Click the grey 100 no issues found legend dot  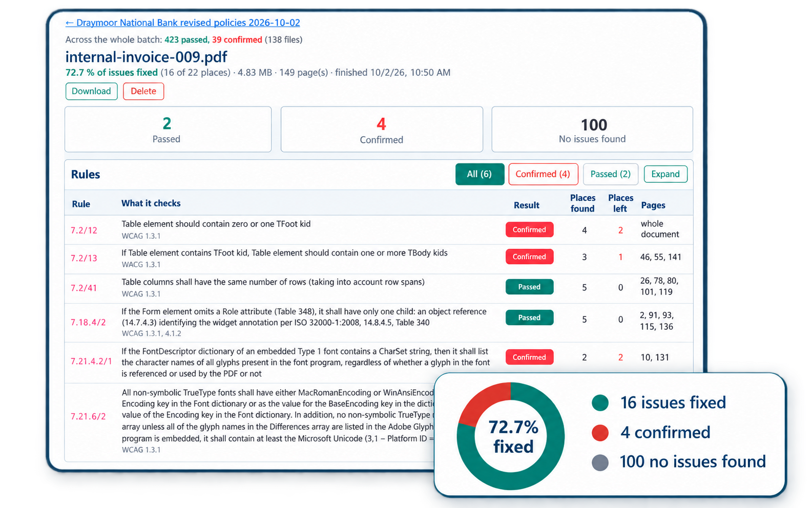coord(600,462)
